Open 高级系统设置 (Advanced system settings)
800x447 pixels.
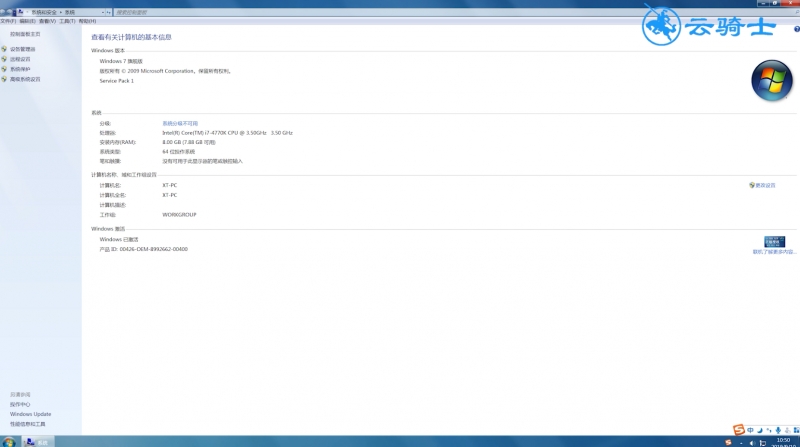coord(25,79)
